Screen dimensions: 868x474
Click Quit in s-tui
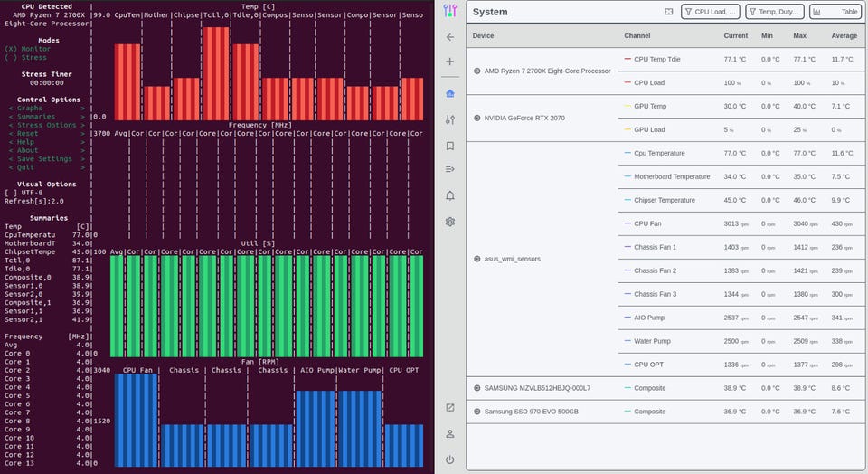point(47,167)
